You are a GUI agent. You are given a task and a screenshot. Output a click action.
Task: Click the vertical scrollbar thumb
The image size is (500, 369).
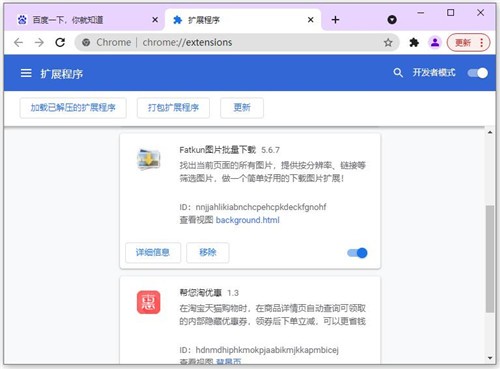490,259
